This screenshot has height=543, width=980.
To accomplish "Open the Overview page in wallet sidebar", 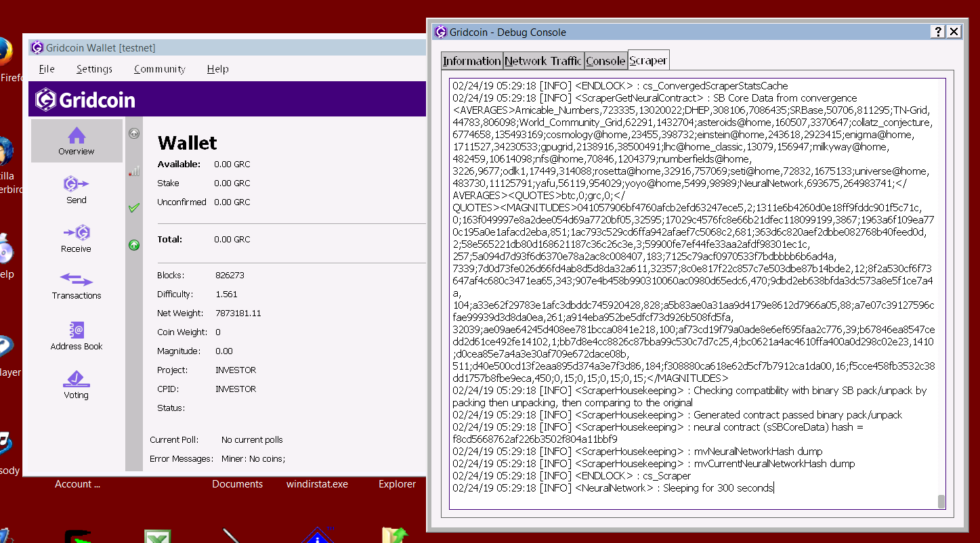I will [x=77, y=141].
